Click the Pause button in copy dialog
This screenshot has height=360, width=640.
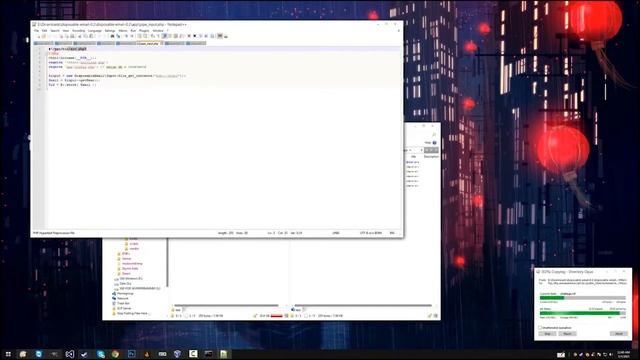point(568,333)
